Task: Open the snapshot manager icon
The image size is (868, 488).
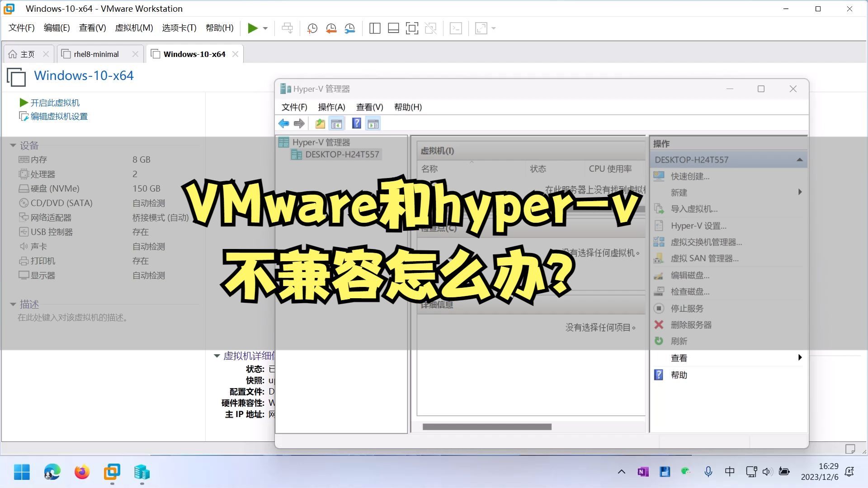Action: (350, 28)
